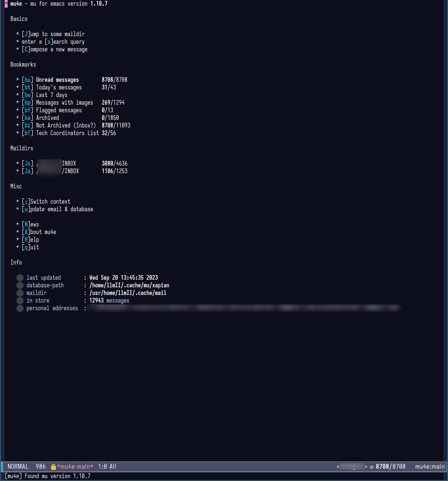448x481 pixels.
Task: Click the mu version message in the echo area
Action: tap(47, 476)
